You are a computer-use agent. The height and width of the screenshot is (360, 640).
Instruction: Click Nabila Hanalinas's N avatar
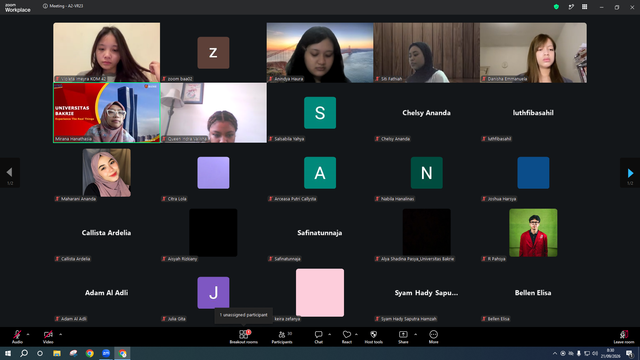427,173
